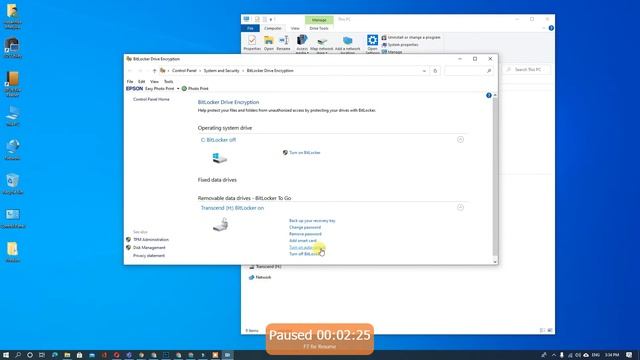Click the taskbar clock showing the time

coord(611,355)
